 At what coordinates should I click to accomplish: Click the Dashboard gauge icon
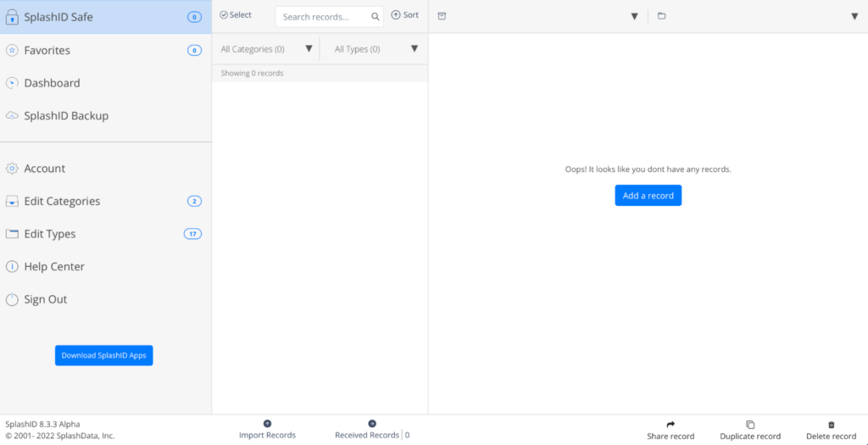(x=12, y=83)
